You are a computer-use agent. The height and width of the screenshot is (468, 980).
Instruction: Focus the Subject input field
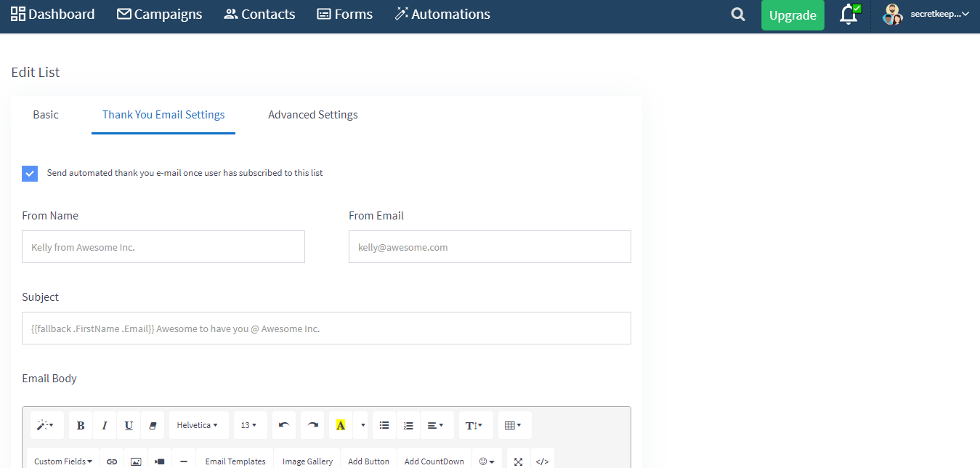click(326, 328)
